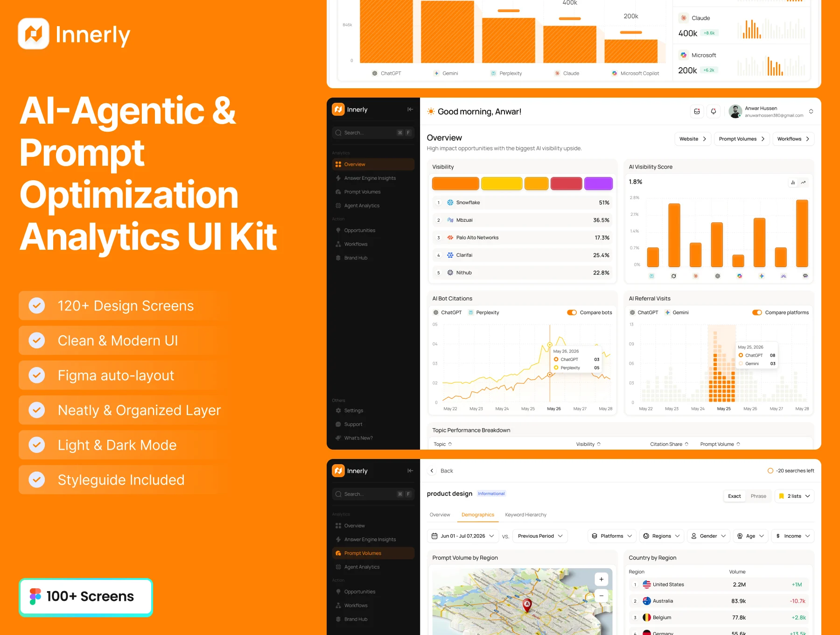This screenshot has width=840, height=635.
Task: Switch to the Overview tab under product design
Action: click(x=440, y=515)
